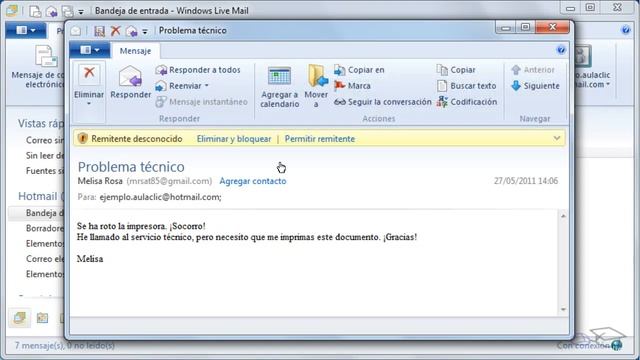The width and height of the screenshot is (640, 360).
Task: Click Mail shortcut icon at bottom of main window
Action: [19, 318]
